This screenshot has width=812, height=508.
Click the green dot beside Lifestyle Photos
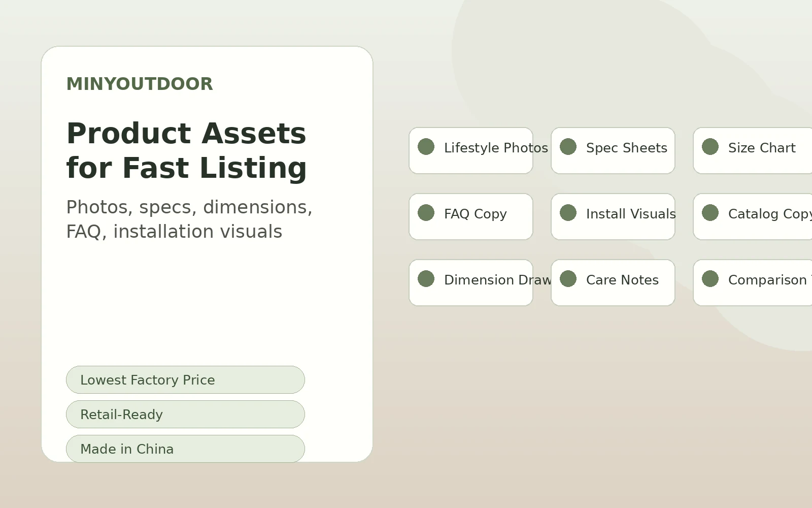[426, 147]
